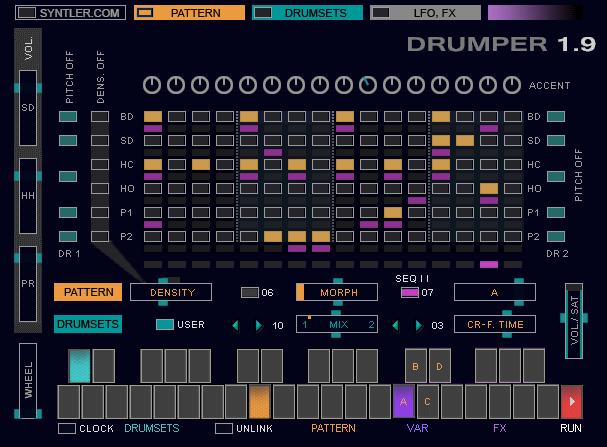Screen dimensions: 607x447
Task: Click the PATTERN orange label button
Action: [88, 292]
